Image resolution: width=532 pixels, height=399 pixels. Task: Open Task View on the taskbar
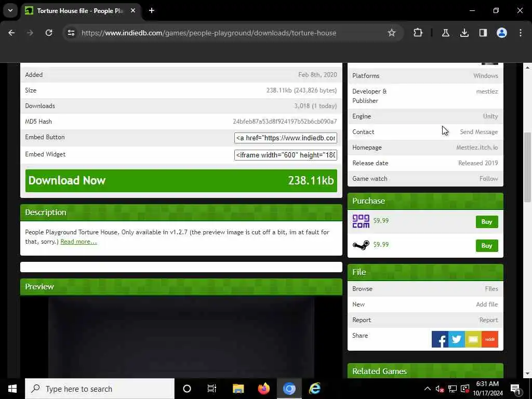212,389
